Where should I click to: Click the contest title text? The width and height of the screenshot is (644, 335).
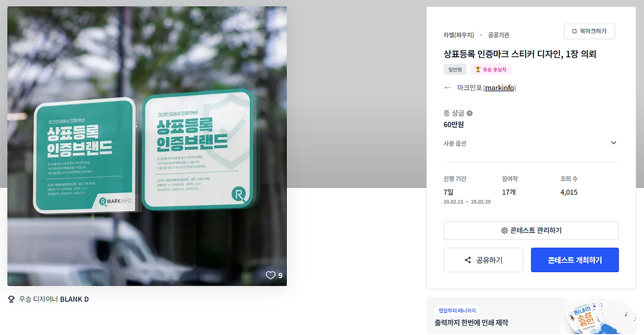pyautogui.click(x=520, y=54)
